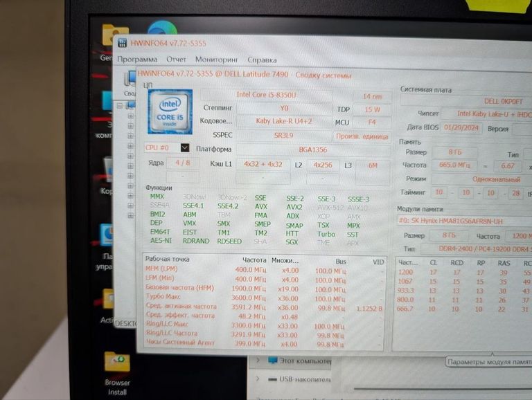Click the 'Этот компьютер' icon in Explorer
532x400 pixels.
coord(273,360)
